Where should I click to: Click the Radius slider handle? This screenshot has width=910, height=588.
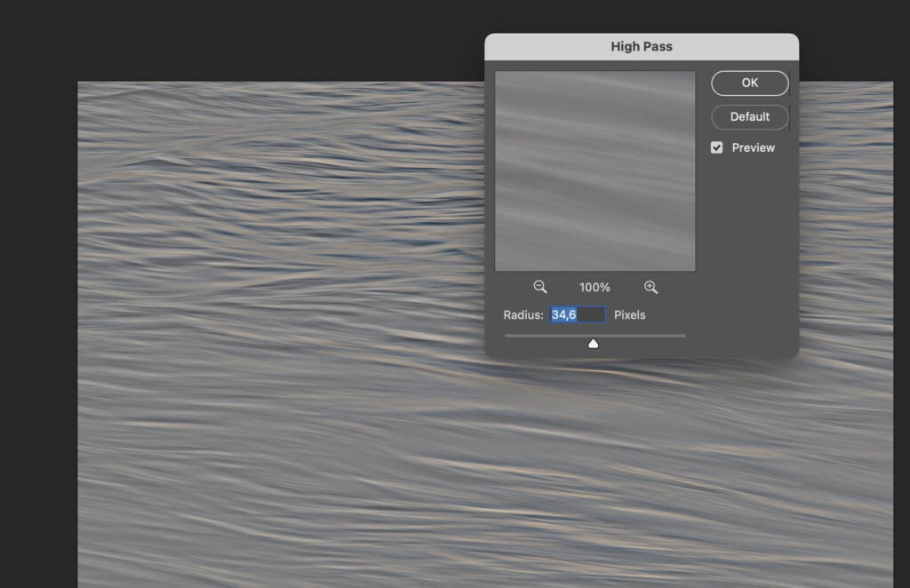pyautogui.click(x=594, y=342)
